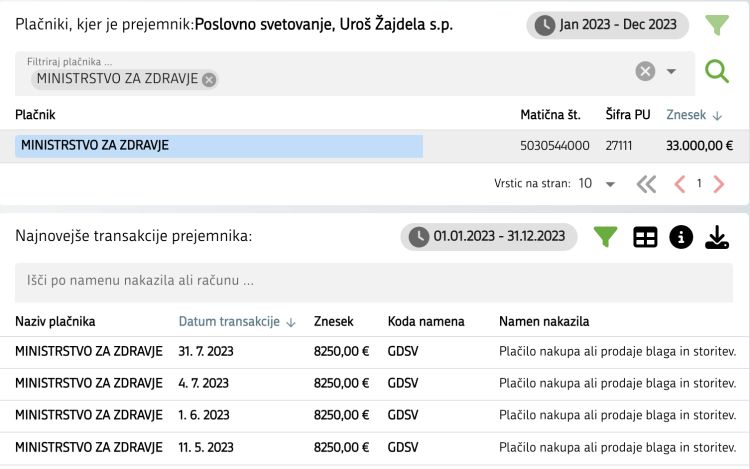This screenshot has height=469, width=750.
Task: Clear the payer filter field with the X
Action: (x=645, y=72)
